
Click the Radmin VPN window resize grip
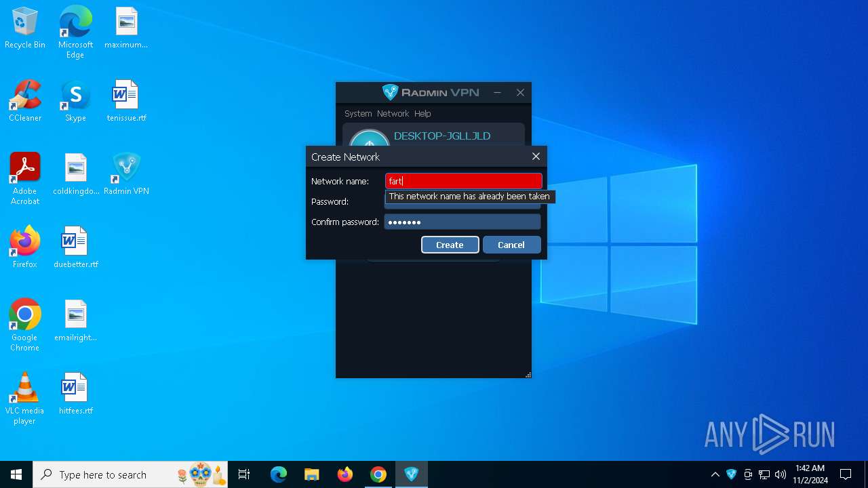click(x=528, y=374)
